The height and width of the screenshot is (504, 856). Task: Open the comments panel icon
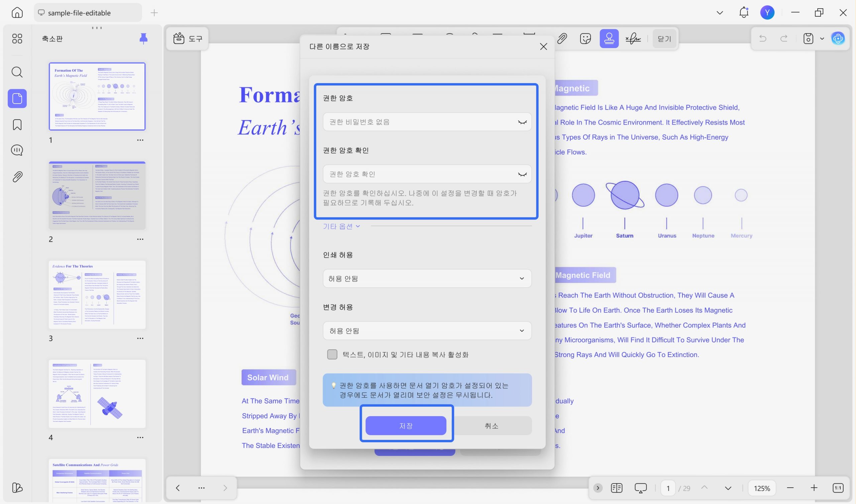(x=17, y=150)
